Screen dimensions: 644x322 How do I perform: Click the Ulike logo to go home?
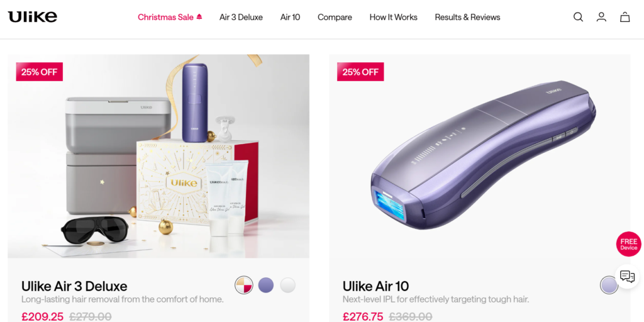(33, 17)
